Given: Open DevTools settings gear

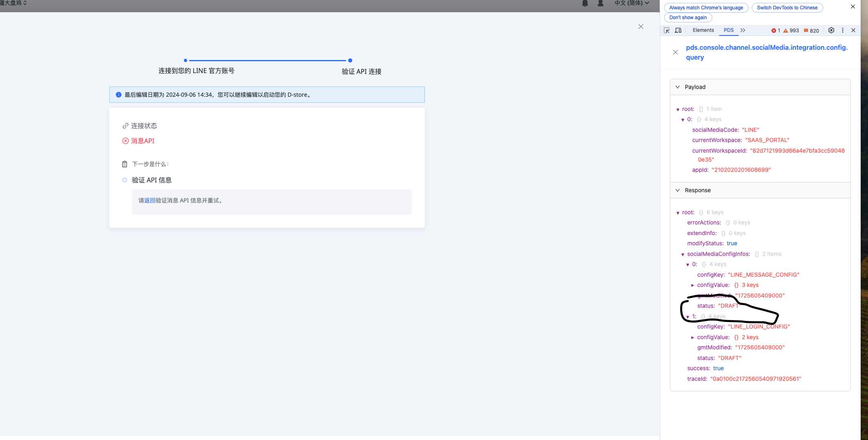Looking at the screenshot, I should (x=831, y=30).
